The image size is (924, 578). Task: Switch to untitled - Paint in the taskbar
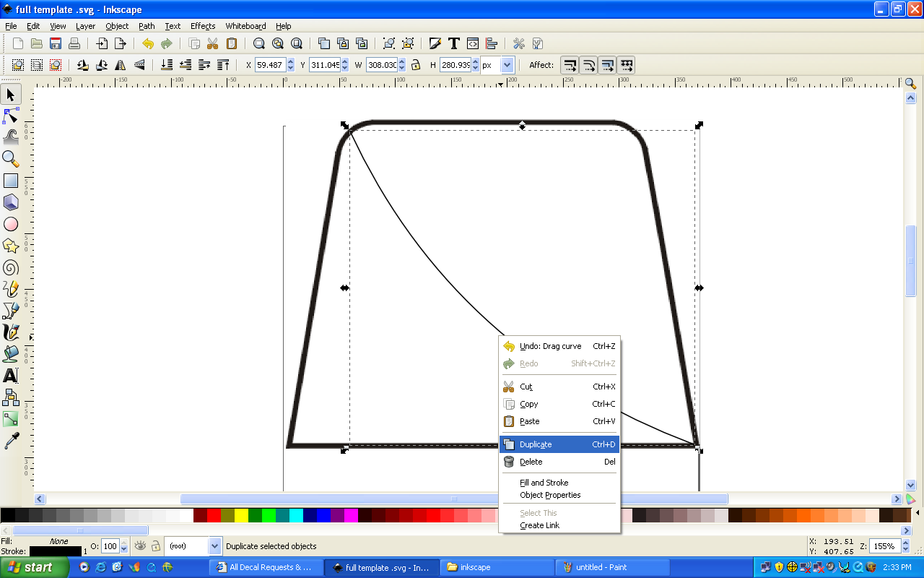614,567
